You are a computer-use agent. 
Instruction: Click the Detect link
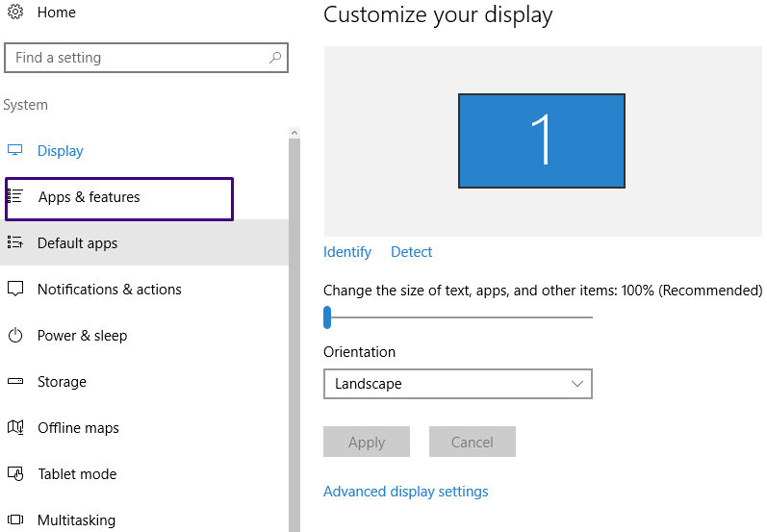412,252
